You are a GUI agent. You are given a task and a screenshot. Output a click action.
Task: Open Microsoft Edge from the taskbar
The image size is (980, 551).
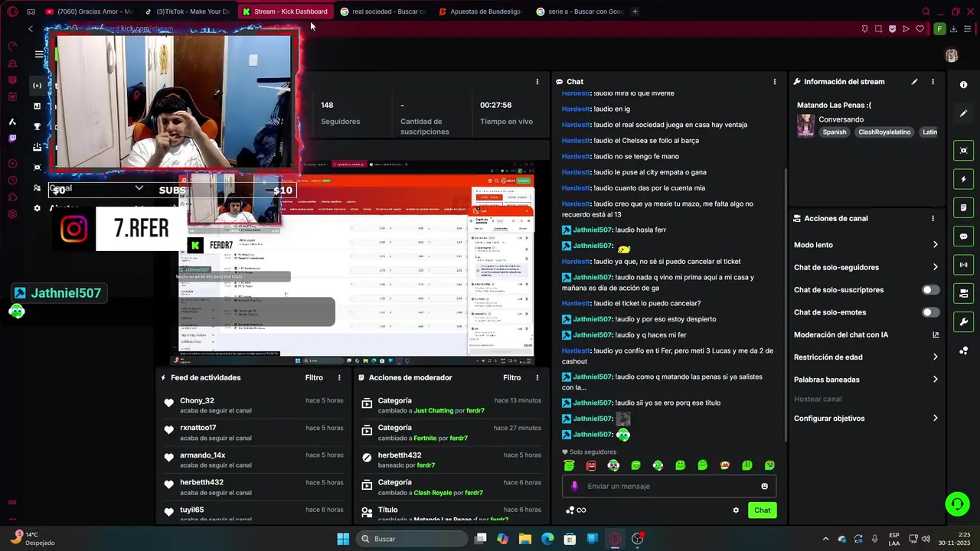(547, 539)
